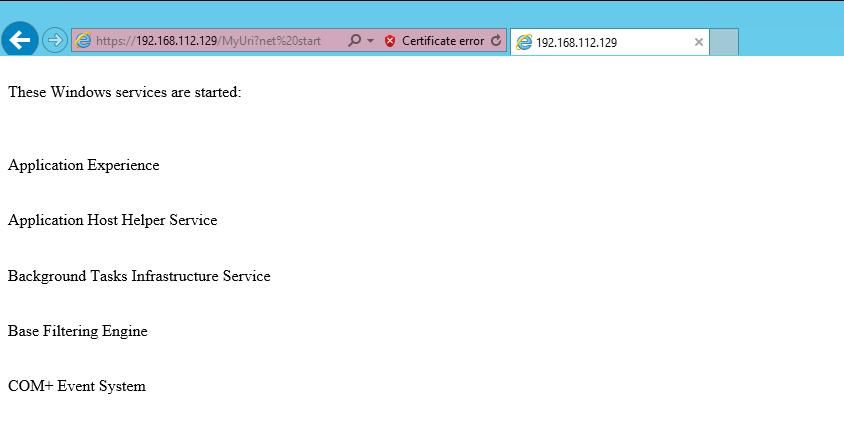Viewport: 844px width, 422px height.
Task: Click 'These Windows services are started:' text
Action: (x=125, y=92)
